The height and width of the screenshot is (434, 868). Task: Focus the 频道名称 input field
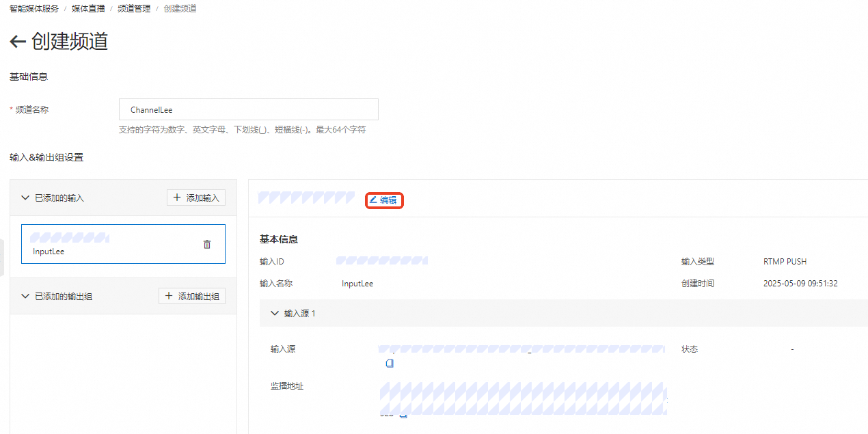[249, 109]
